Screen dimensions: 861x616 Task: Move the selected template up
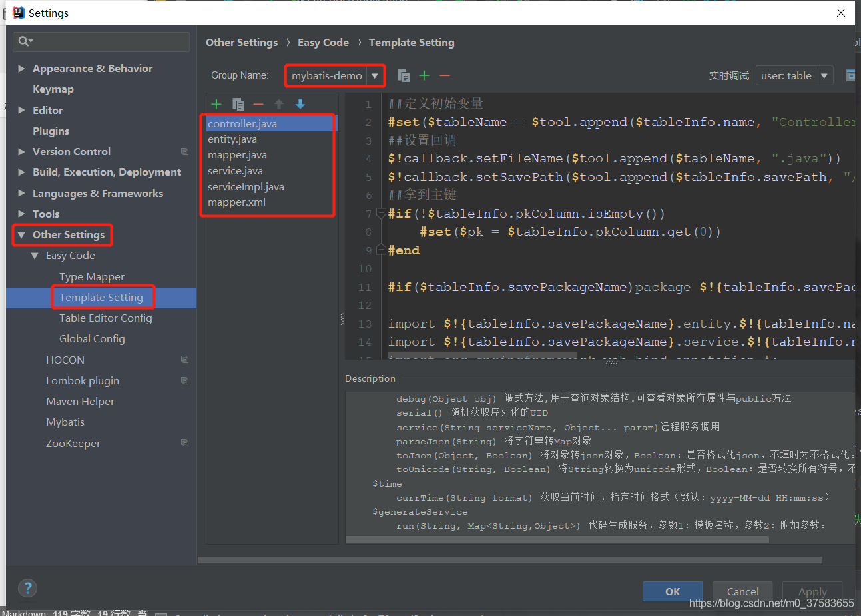click(279, 104)
